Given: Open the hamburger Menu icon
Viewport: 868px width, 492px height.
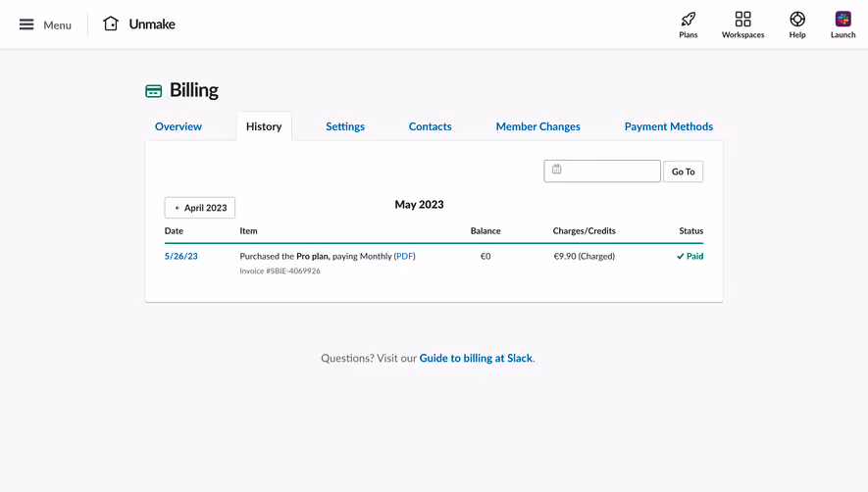Looking at the screenshot, I should pos(26,25).
